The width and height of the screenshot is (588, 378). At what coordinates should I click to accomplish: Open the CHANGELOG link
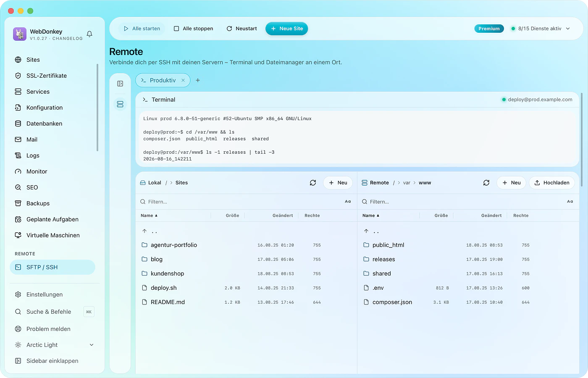[x=68, y=39]
